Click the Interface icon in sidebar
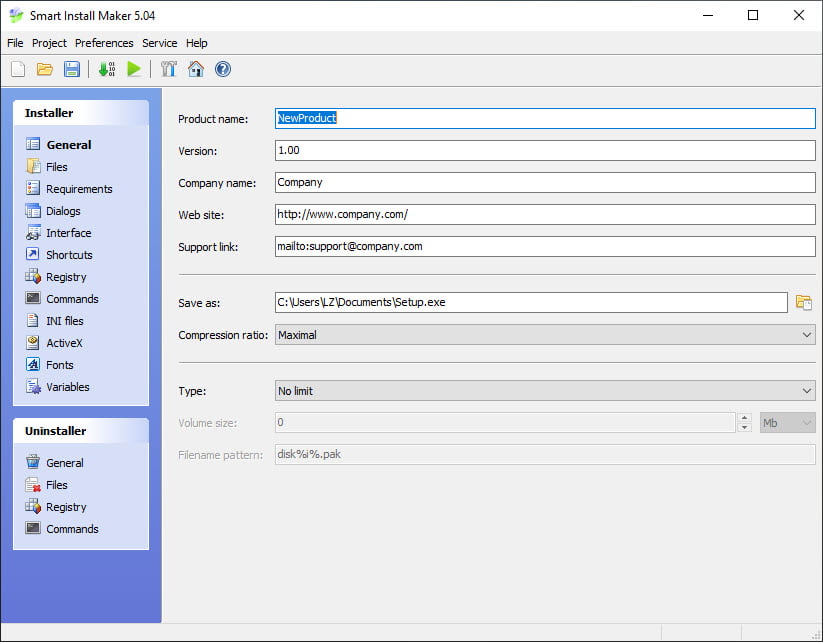The image size is (823, 642). point(33,232)
